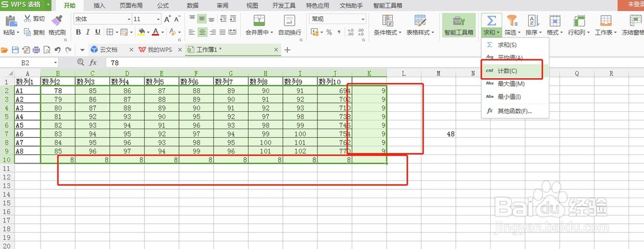
Task: Open the Filter (筛选) funnel
Action: [x=512, y=24]
